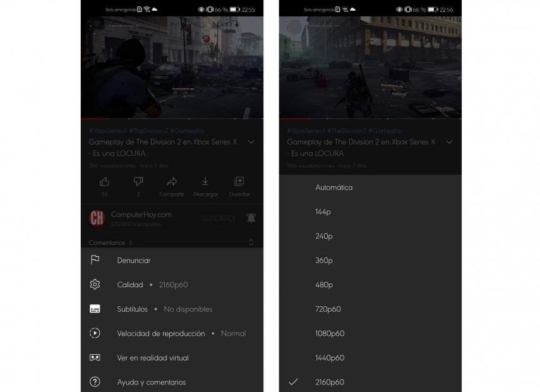Open Calidad gear icon option
Image resolution: width=540 pixels, height=392 pixels.
(x=95, y=284)
